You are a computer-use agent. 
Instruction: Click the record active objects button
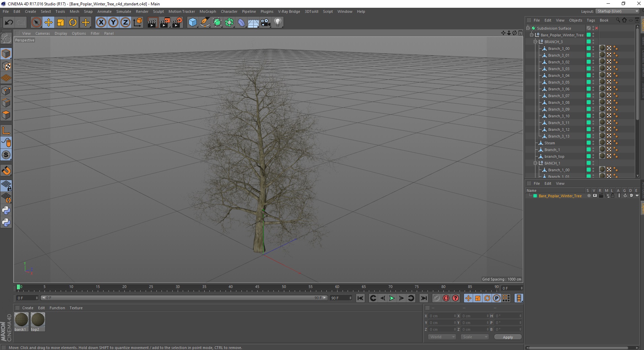(x=437, y=298)
